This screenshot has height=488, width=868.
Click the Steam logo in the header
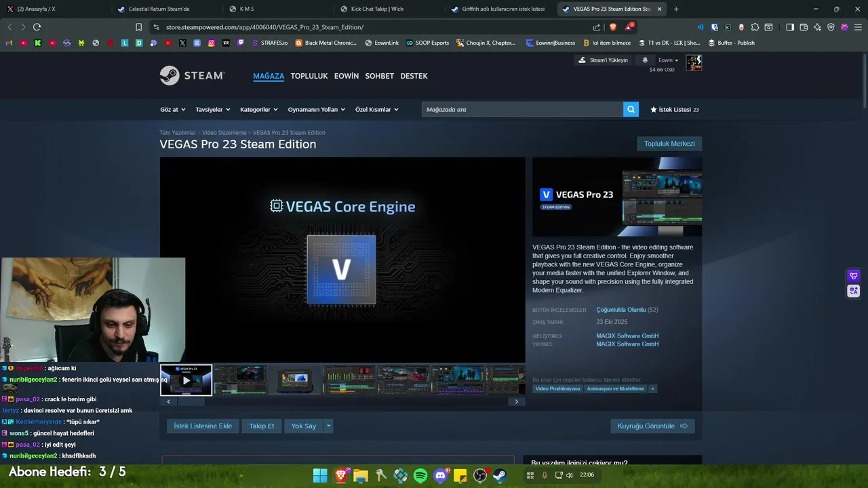coord(192,76)
